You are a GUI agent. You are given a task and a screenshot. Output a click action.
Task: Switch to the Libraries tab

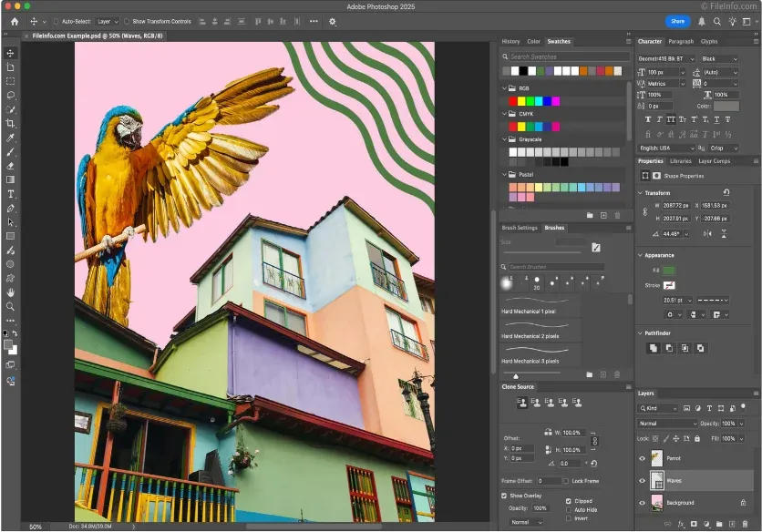tap(680, 161)
